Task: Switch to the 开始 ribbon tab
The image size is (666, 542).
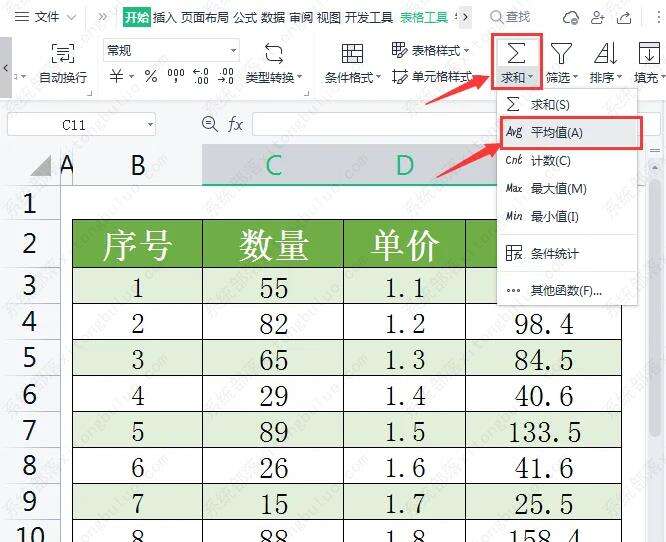Action: click(x=137, y=17)
